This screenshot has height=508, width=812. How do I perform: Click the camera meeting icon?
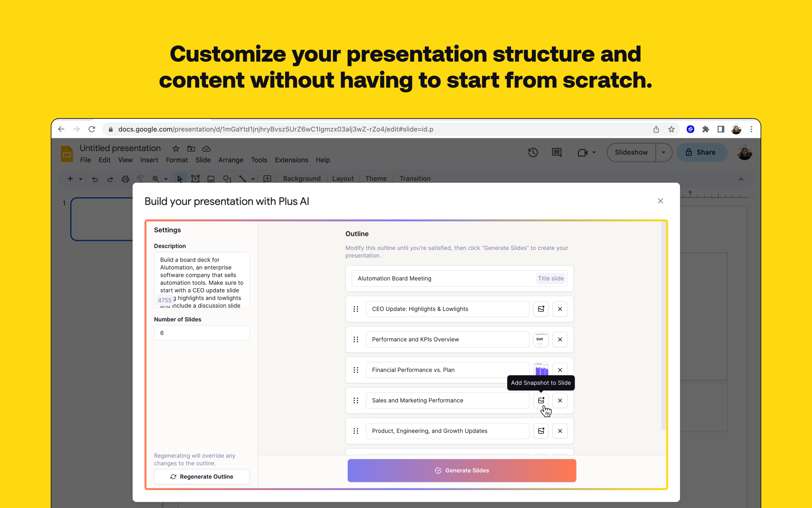click(582, 152)
